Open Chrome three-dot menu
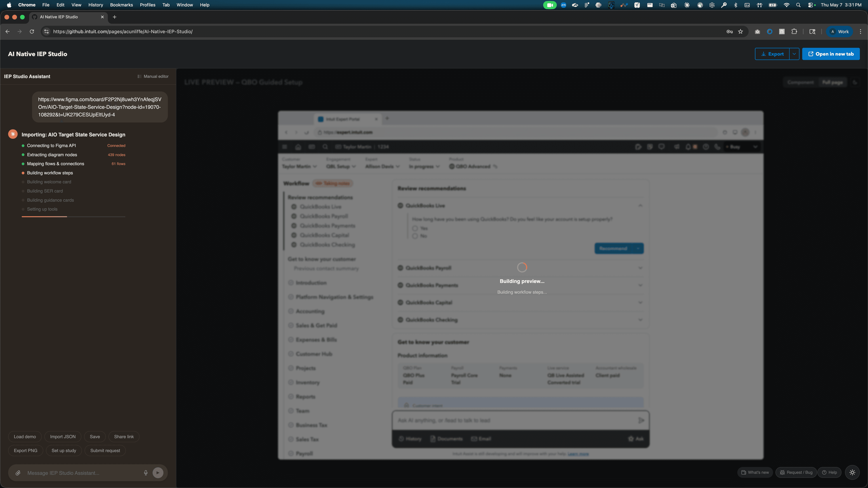This screenshot has width=868, height=488. point(860,32)
